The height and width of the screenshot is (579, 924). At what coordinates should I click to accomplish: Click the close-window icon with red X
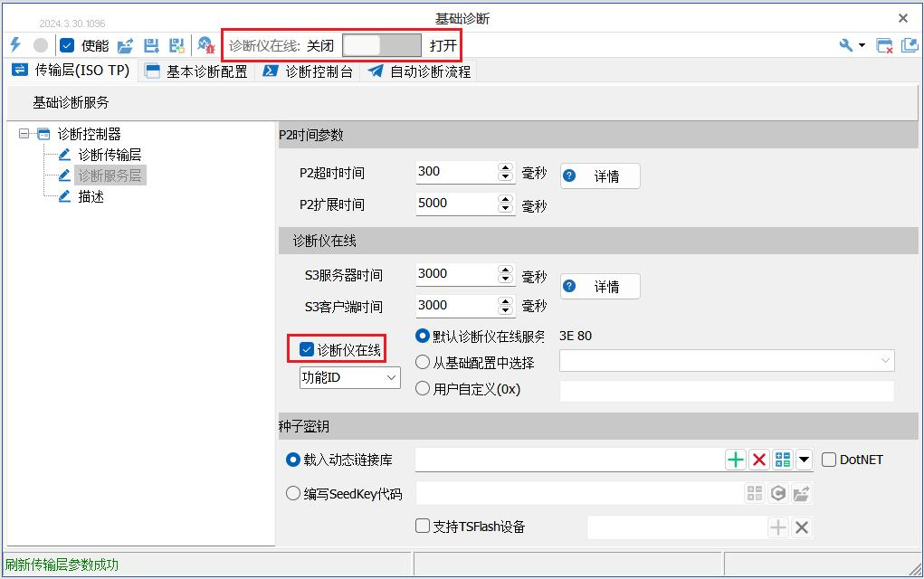click(x=884, y=45)
